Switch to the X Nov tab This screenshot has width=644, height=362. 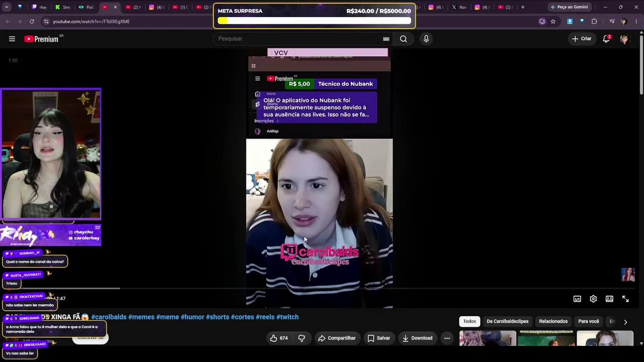[x=459, y=7]
